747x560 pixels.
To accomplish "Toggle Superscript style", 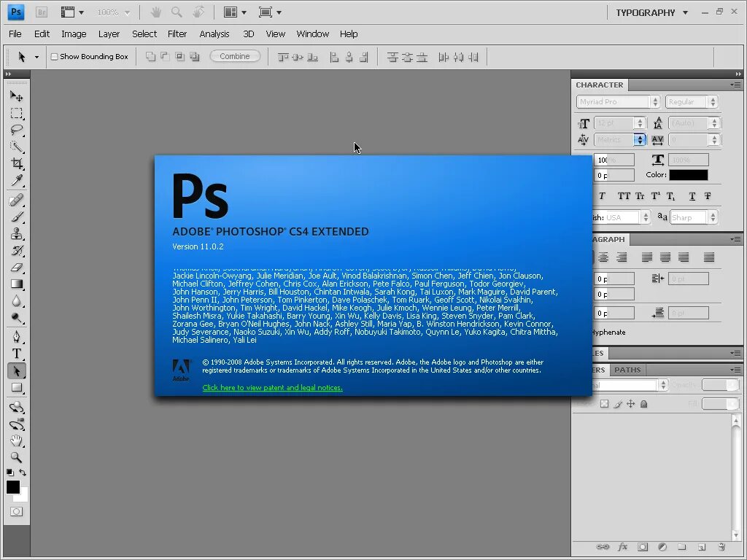I will pyautogui.click(x=656, y=196).
